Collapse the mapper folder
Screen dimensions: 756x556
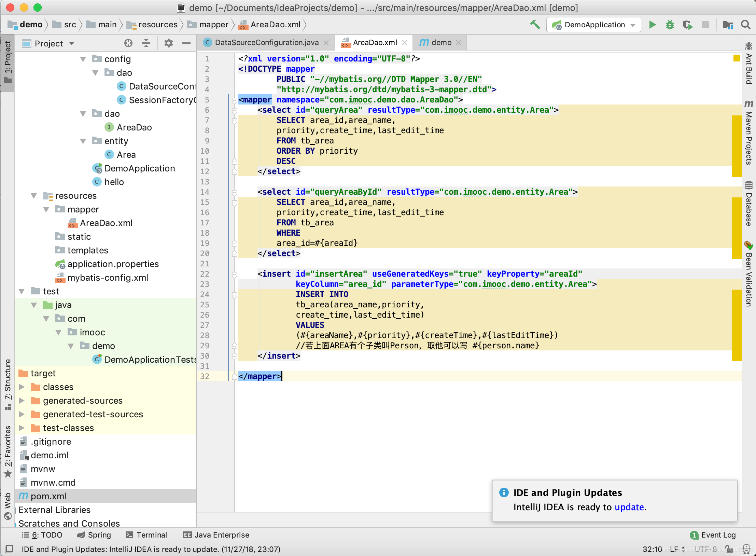46,209
